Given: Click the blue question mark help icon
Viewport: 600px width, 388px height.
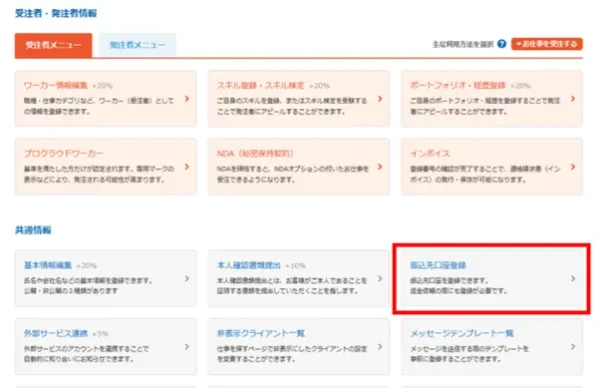Looking at the screenshot, I should click(502, 44).
